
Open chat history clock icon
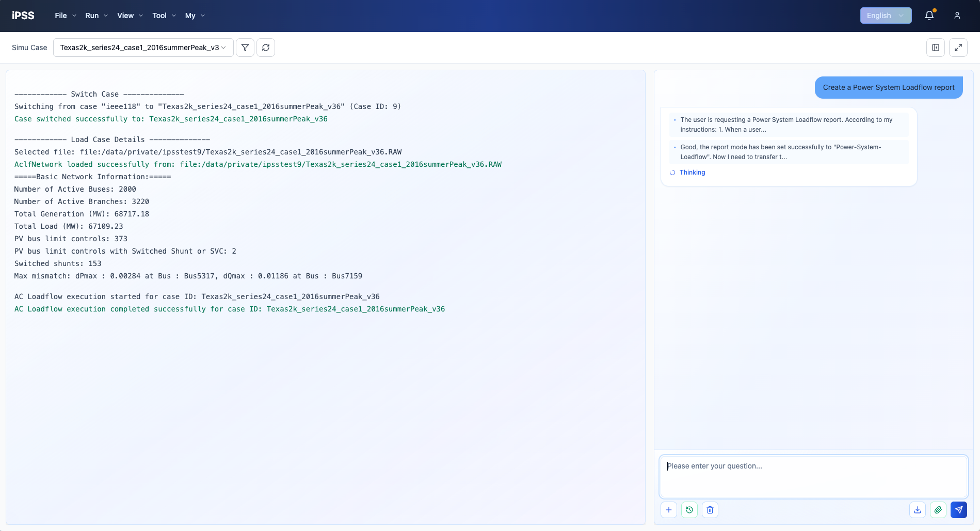(689, 510)
